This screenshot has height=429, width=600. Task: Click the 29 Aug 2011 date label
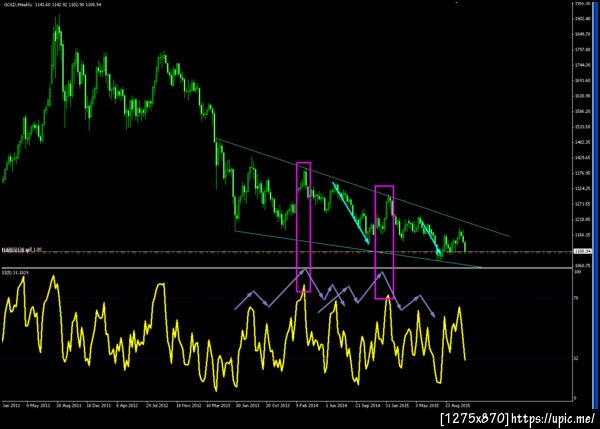[x=69, y=405]
